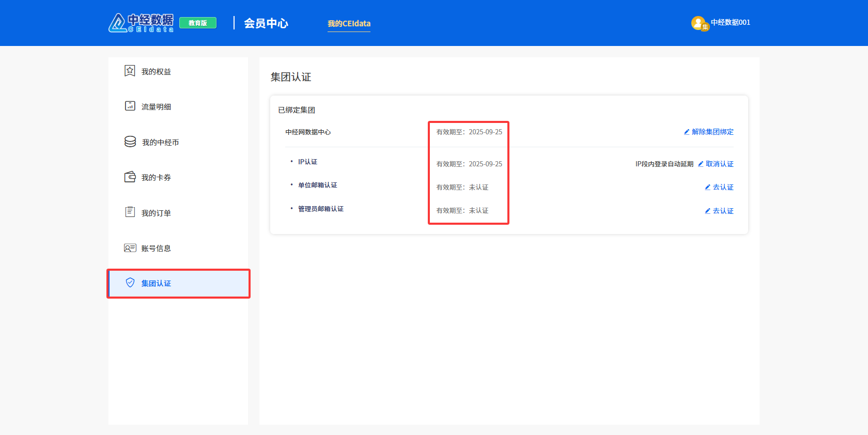This screenshot has width=868, height=435.
Task: Click 解除集团绑定 link
Action: 712,132
